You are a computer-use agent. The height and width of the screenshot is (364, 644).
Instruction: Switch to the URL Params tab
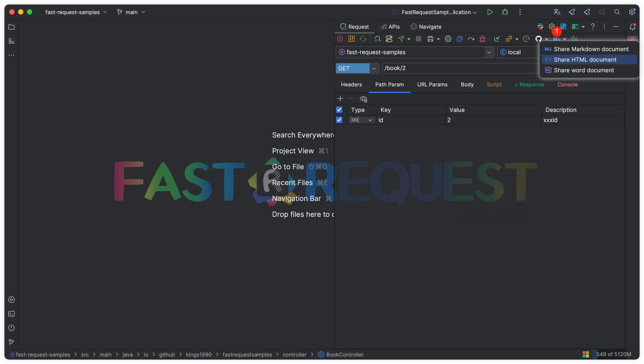click(x=432, y=85)
